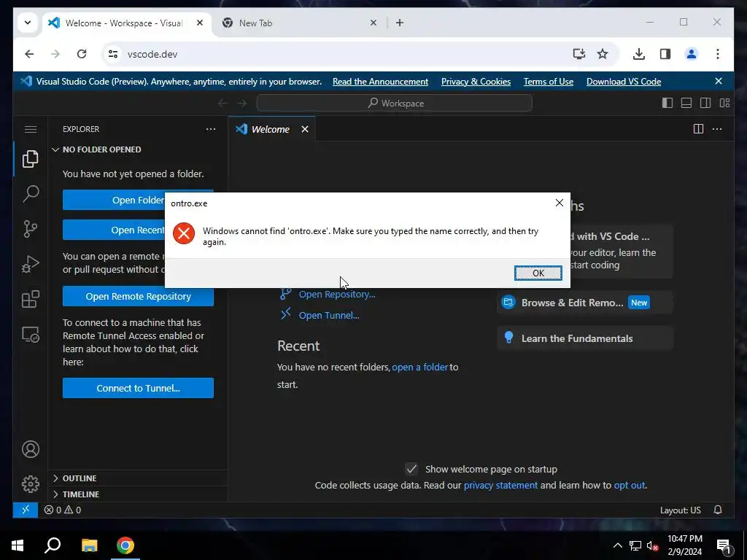Open Source Control view
This screenshot has width=747, height=560.
pos(31,228)
